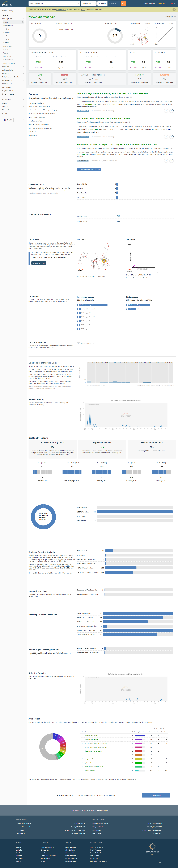The image size is (178, 868).
Task: Click the Twitter link in footer
Action: pyautogui.click(x=18, y=847)
